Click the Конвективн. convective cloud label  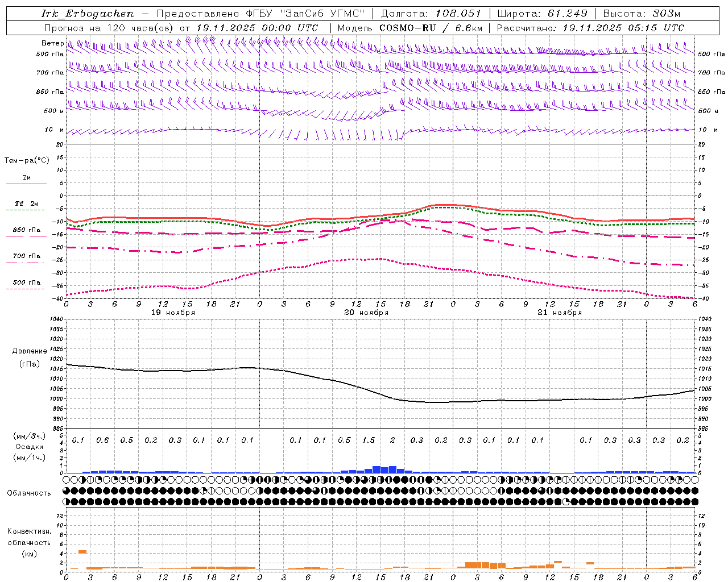pos(30,531)
